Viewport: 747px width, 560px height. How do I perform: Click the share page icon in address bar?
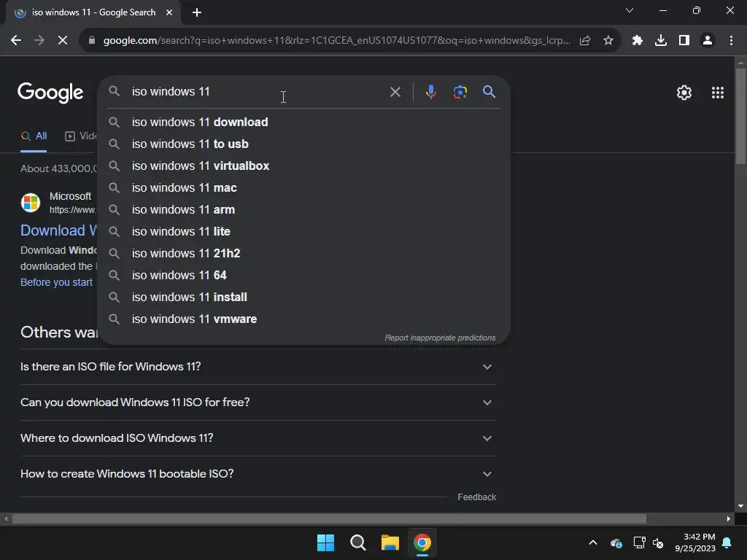point(585,41)
